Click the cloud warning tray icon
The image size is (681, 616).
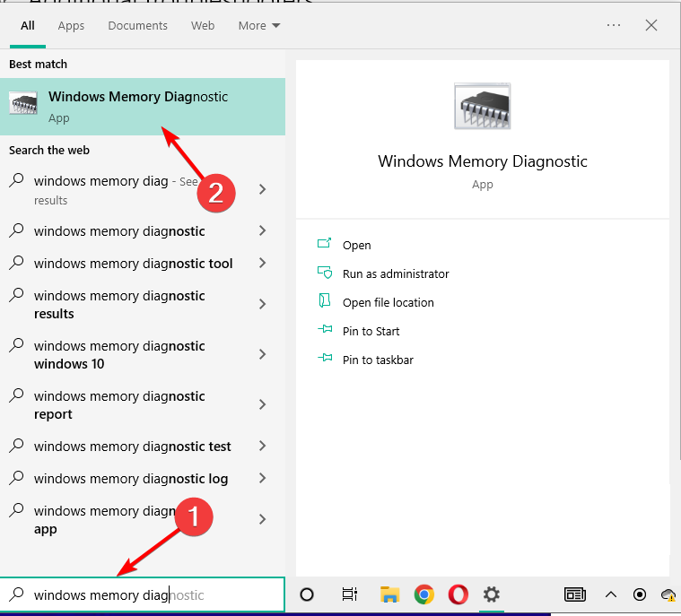pos(668,594)
